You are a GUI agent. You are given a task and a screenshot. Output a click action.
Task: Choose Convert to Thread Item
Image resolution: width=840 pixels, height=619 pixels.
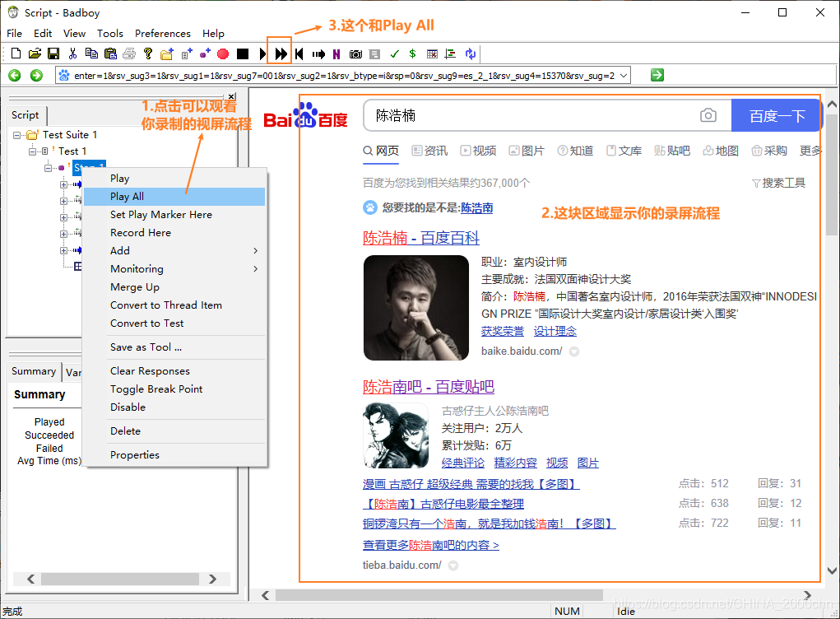point(174,305)
